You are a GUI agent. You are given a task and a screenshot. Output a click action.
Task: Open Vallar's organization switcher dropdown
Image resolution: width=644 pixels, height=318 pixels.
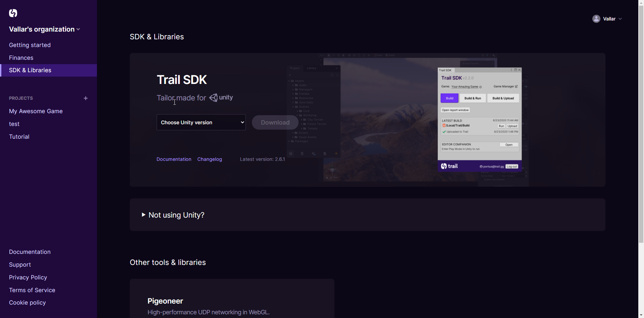point(45,29)
